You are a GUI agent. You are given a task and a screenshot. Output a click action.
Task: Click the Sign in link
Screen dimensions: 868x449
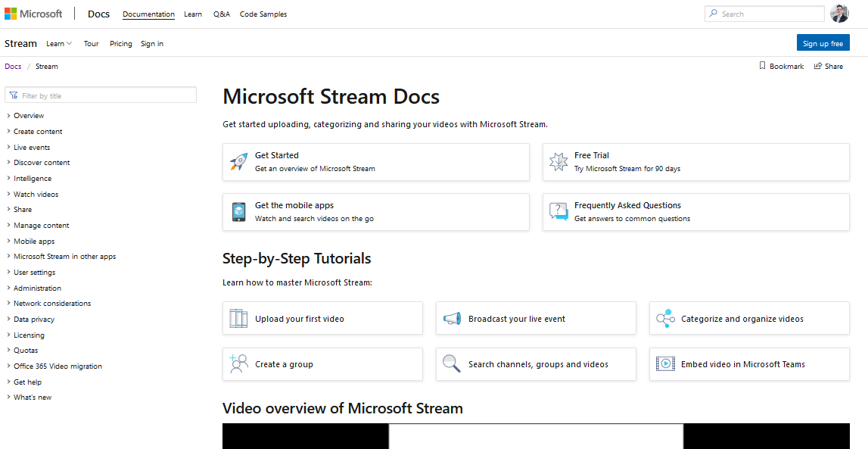click(151, 44)
